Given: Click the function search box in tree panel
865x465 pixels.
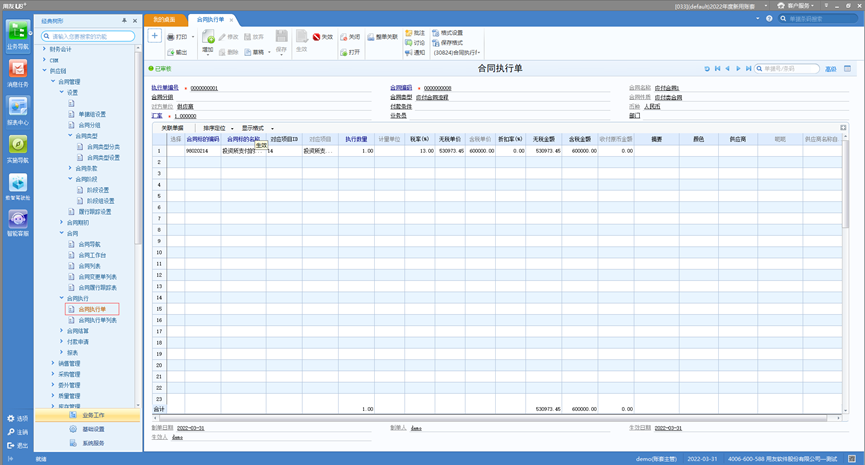Looking at the screenshot, I should 88,36.
